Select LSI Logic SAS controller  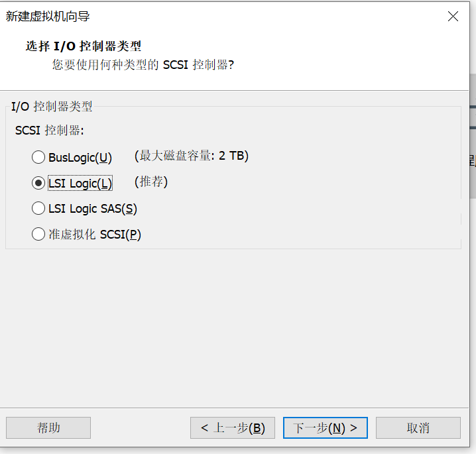[38, 209]
